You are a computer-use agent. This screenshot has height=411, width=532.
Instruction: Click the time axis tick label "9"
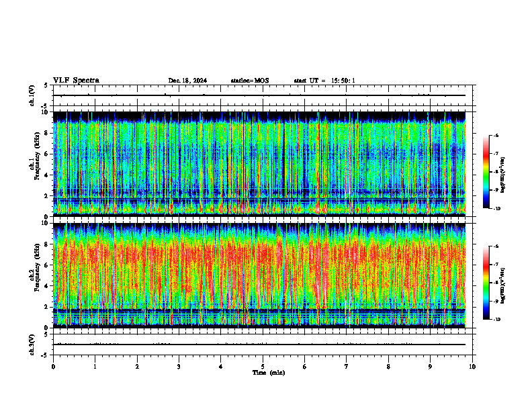[430, 367]
